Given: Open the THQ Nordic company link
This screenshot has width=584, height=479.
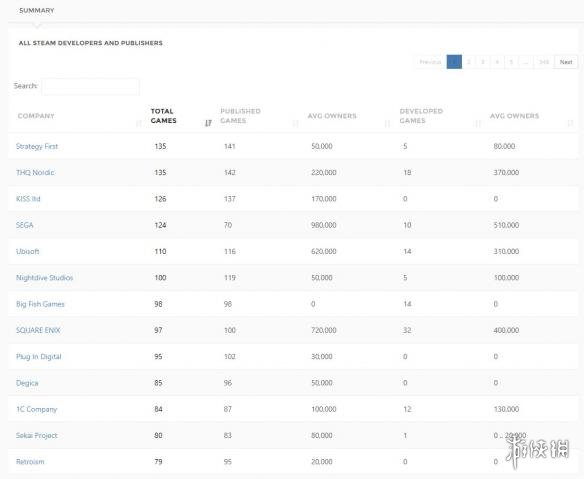Looking at the screenshot, I should coord(35,172).
